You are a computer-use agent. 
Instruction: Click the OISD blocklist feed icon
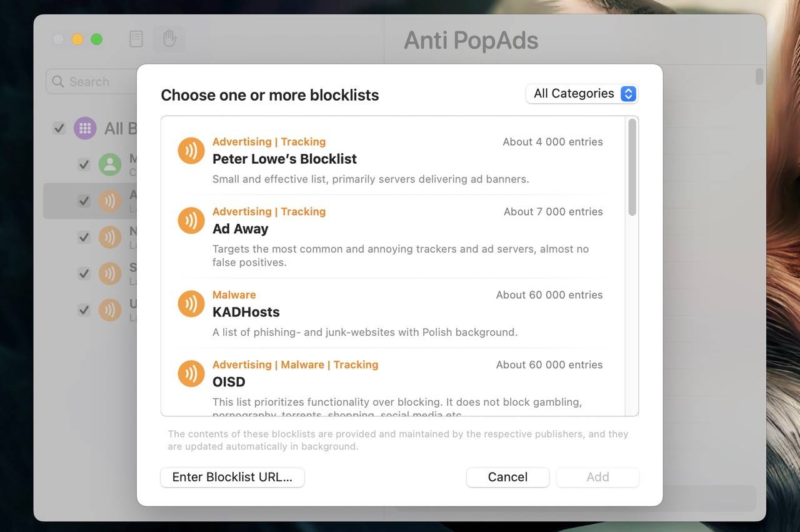[191, 374]
